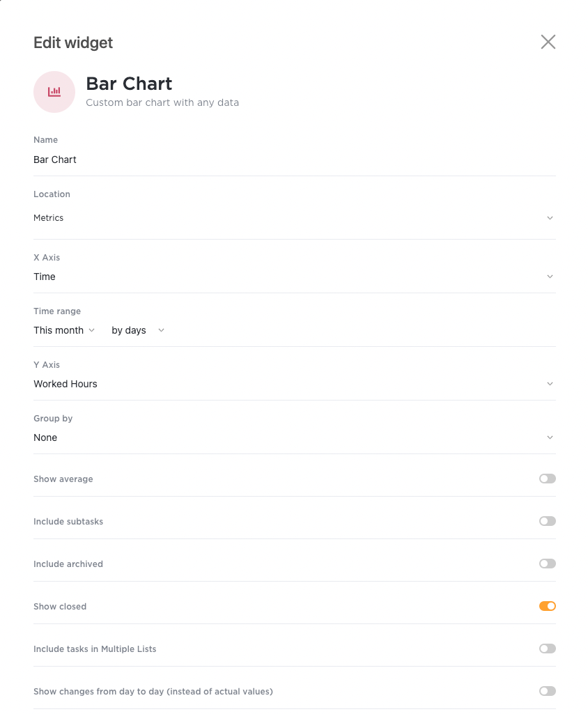588x714 pixels.
Task: Open the Metrics location dropdown
Action: point(294,218)
